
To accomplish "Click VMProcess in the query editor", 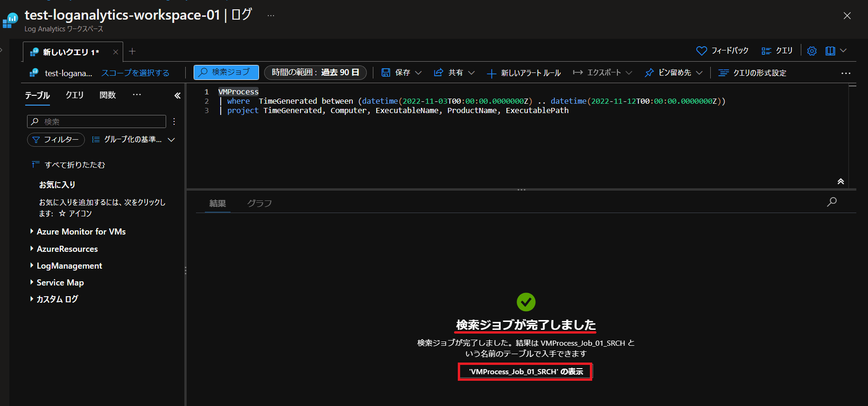I will pyautogui.click(x=238, y=92).
